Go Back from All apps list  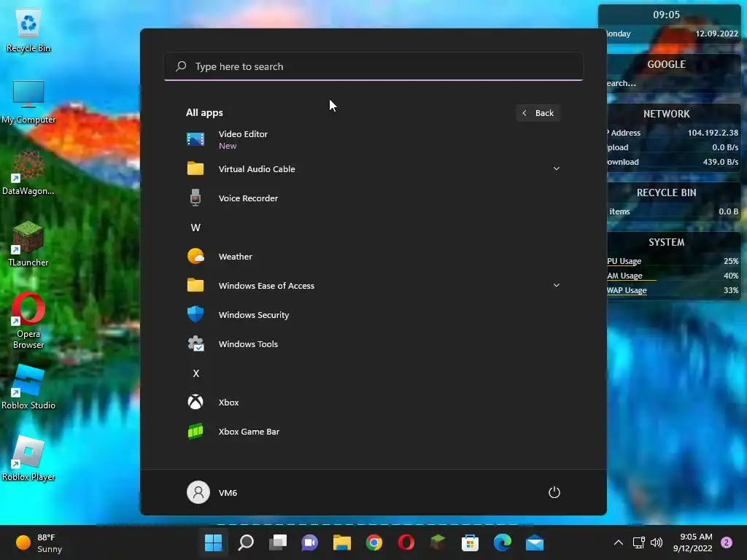pyautogui.click(x=538, y=113)
